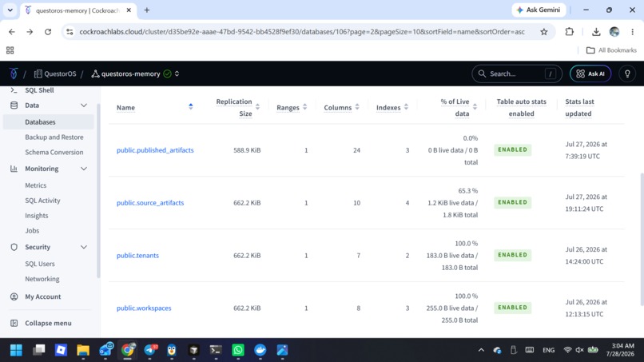
Task: Open Windows Start menu
Action: coord(16,350)
